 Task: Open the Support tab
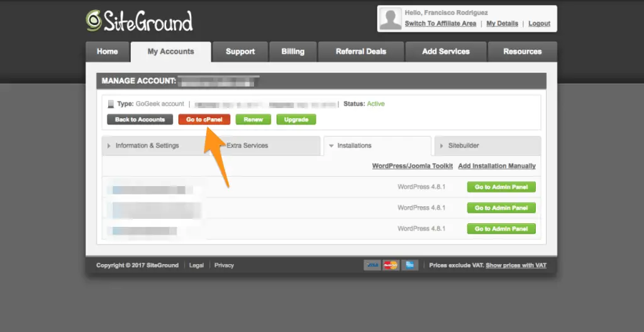tap(240, 52)
